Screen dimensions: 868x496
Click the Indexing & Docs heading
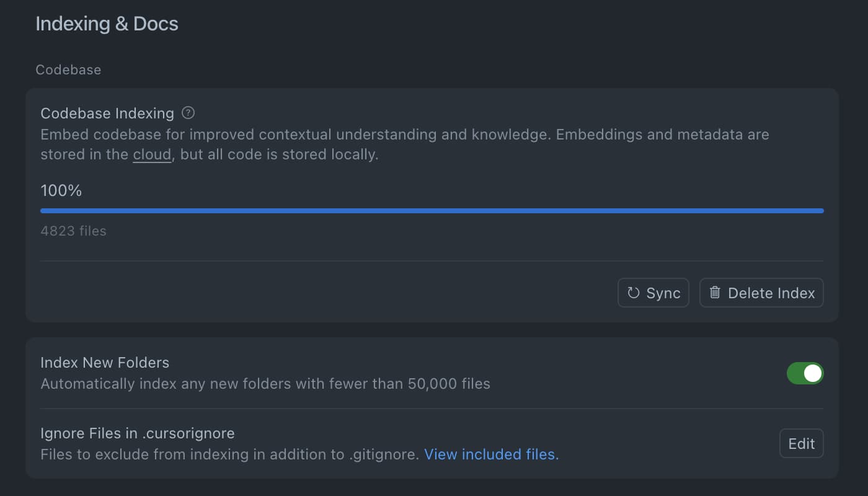coord(107,24)
